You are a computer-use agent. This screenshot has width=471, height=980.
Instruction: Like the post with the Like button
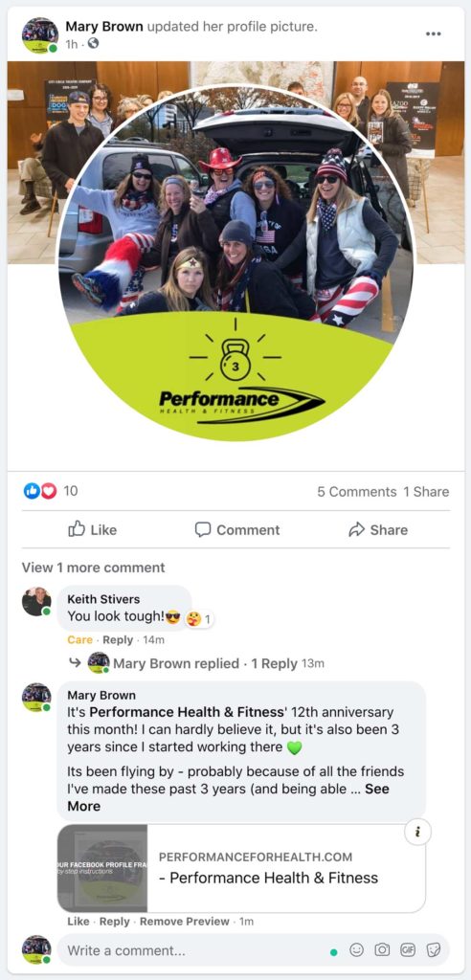pos(93,530)
